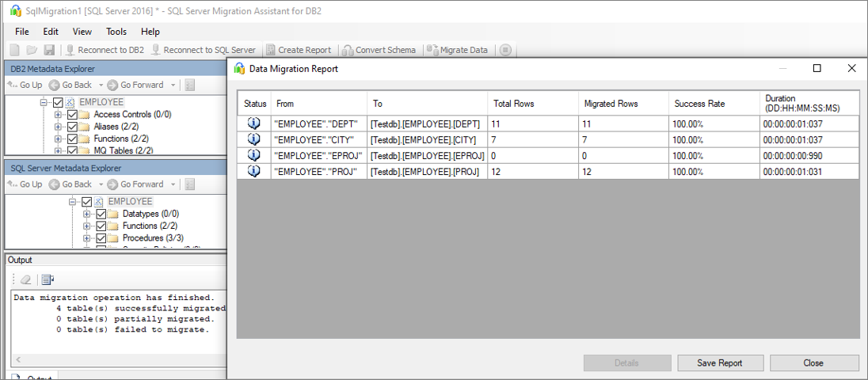868x380 pixels.
Task: Collapse the EMPLOYEE schema in SQL Server Metadata Explorer
Action: [x=74, y=202]
